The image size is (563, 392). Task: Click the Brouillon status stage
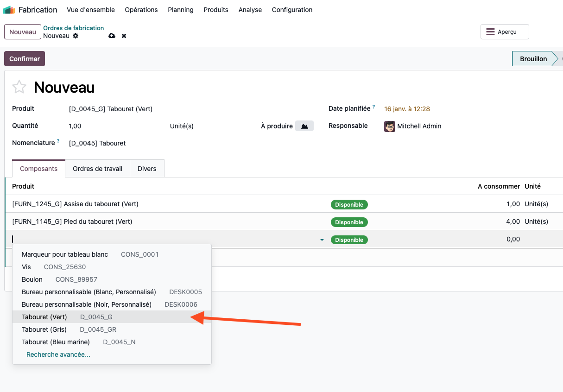[533, 59]
